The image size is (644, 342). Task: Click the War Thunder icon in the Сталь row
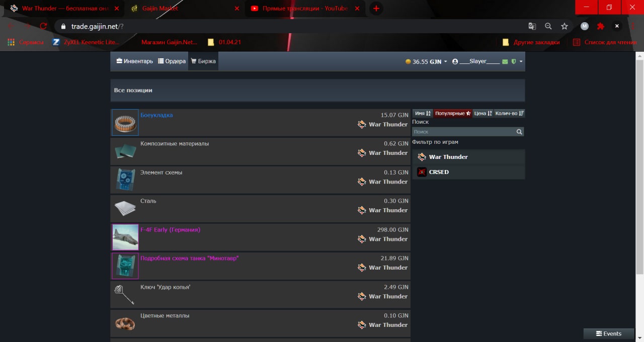pos(362,210)
